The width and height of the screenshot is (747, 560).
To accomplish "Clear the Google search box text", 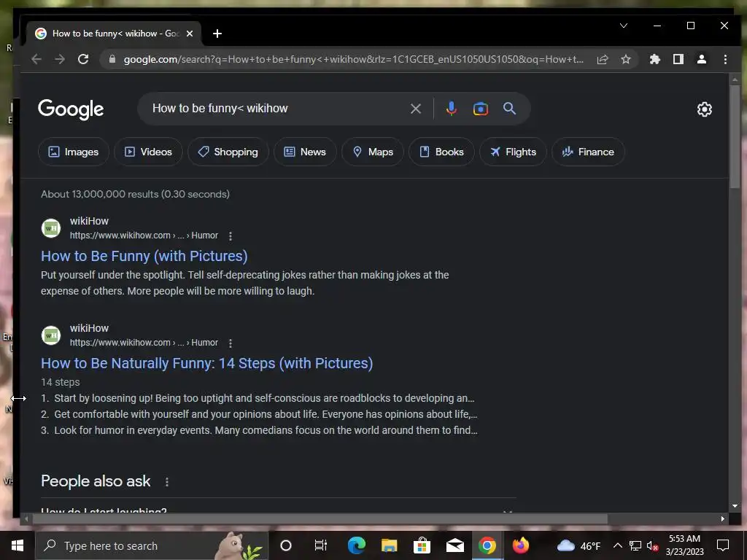I will (416, 109).
